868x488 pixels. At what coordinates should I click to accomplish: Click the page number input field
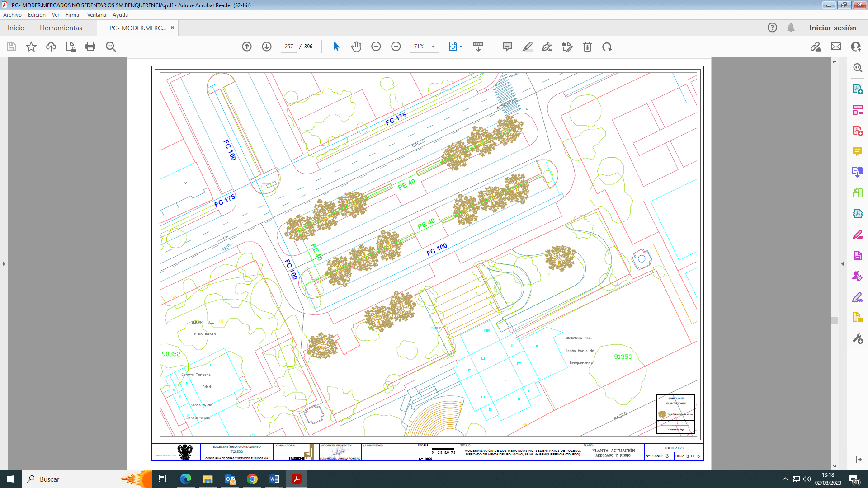289,47
